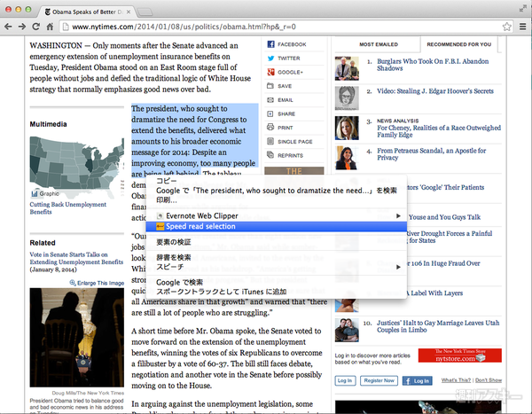Viewport: 532px width, 414px height.
Task: Reload the page with refresh icon
Action: [x=36, y=27]
